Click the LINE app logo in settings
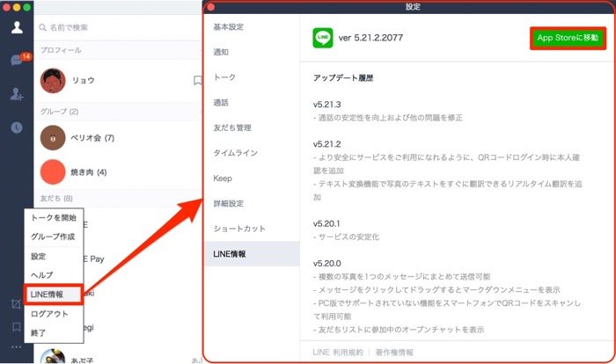The width and height of the screenshot is (616, 364). click(x=323, y=38)
